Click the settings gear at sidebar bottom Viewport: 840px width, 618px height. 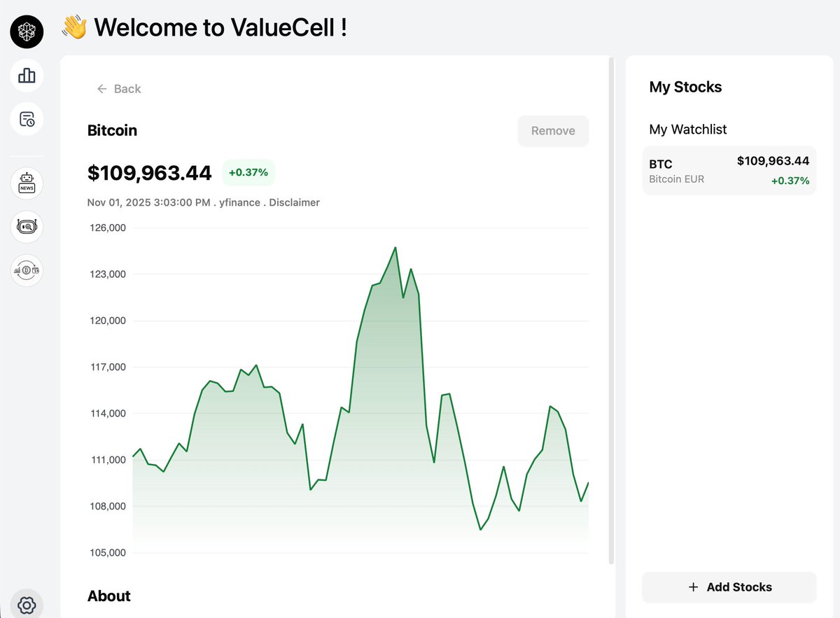coord(26,605)
